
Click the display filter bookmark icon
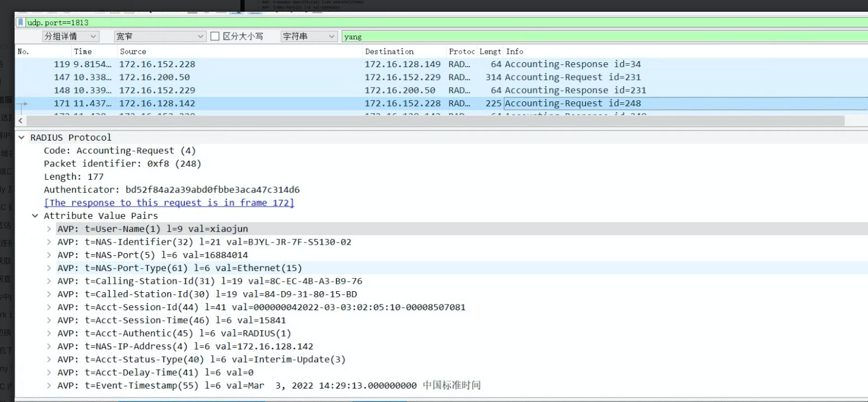21,22
